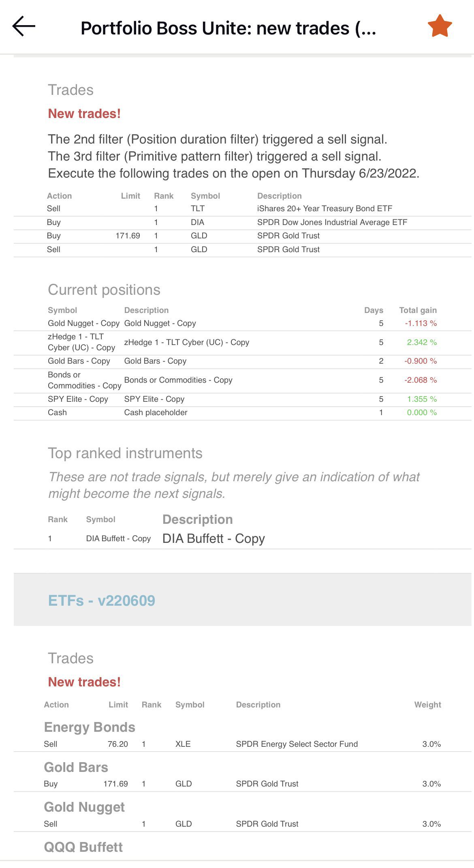474x868 pixels.
Task: Select the Gold Nugget - Copy position row
Action: pos(242,324)
